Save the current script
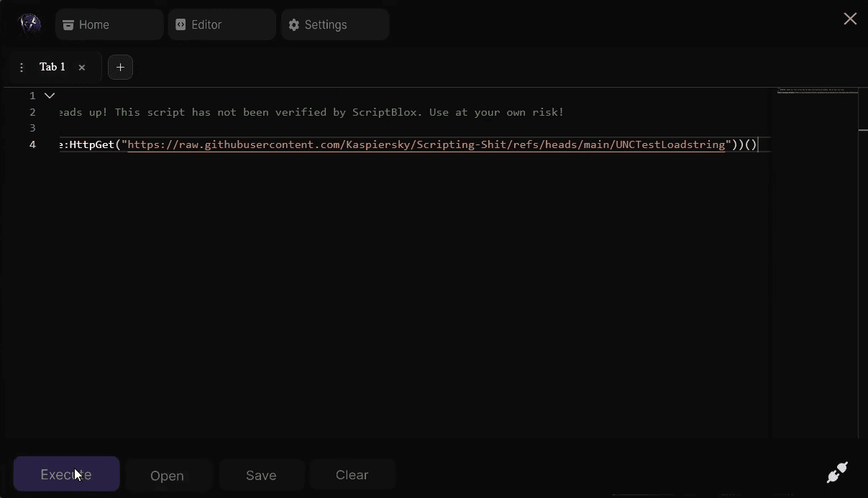This screenshot has height=498, width=868. click(x=261, y=475)
